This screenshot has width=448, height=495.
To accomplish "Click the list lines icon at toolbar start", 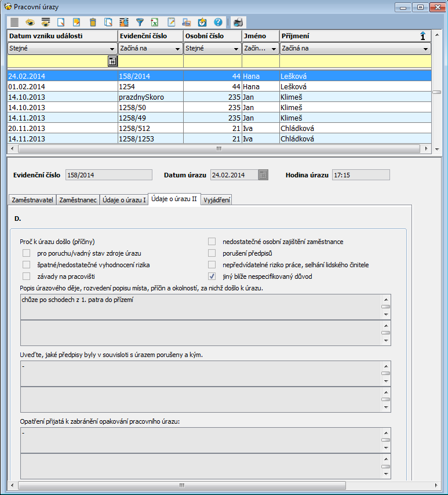I will coord(14,23).
